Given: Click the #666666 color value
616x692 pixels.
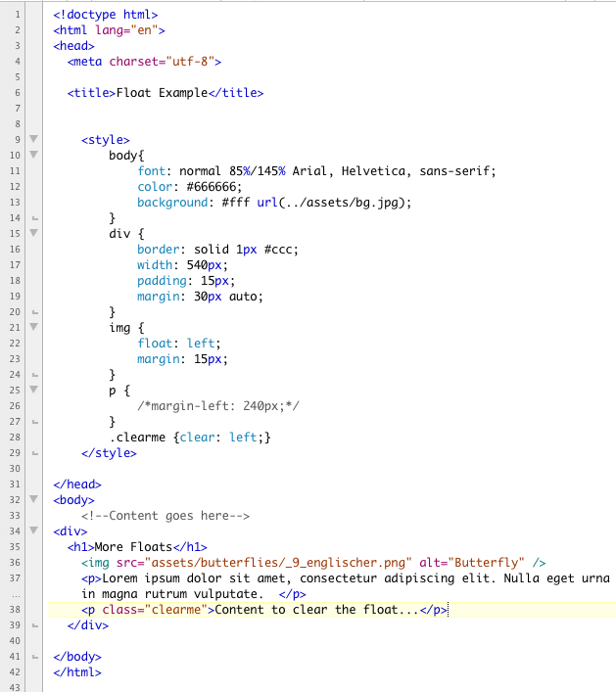Looking at the screenshot, I should click(208, 187).
